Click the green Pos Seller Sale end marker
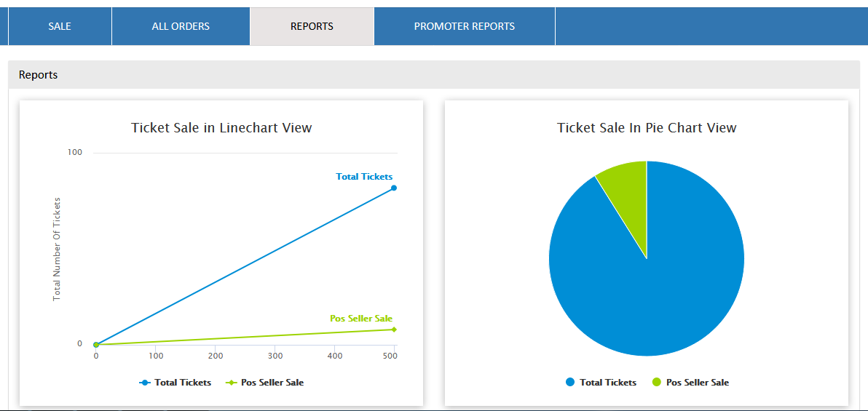The image size is (868, 411). [394, 330]
